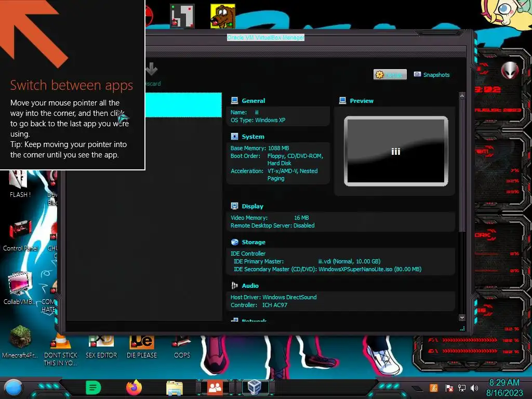Screen dimensions: 532x399
Task: Click the 'IDE Controller' storage line
Action: 248,254
